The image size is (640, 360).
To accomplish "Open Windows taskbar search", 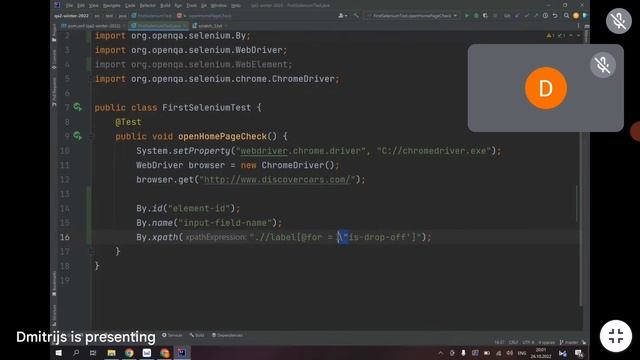I will click(76, 353).
